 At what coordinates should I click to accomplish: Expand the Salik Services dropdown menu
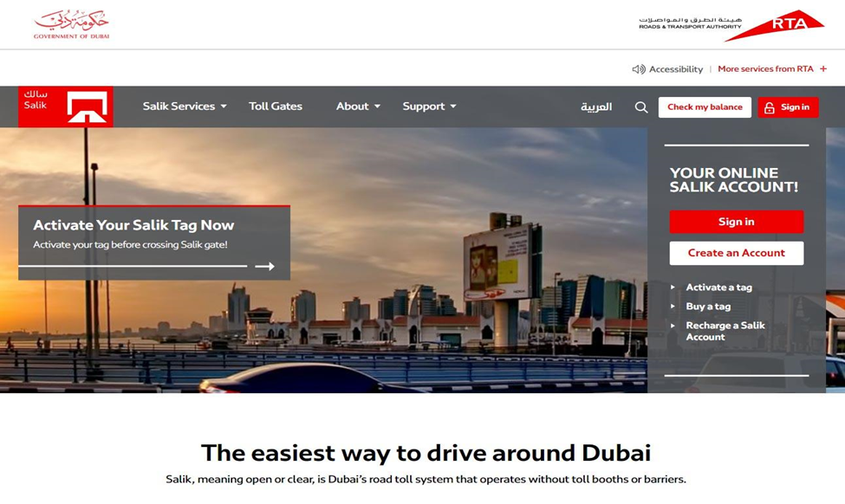[185, 107]
